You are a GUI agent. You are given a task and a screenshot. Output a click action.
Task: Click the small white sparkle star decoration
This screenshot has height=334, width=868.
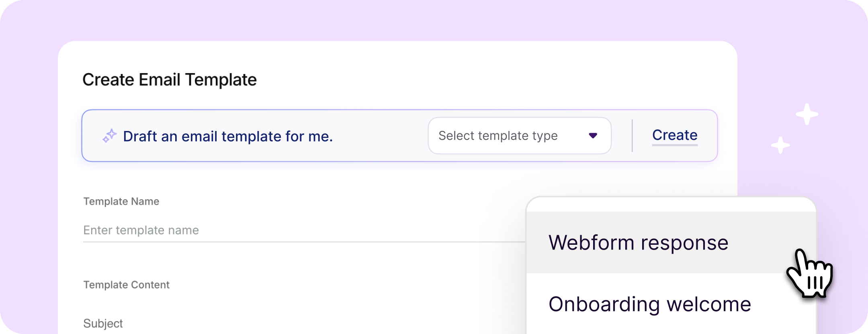pyautogui.click(x=780, y=145)
